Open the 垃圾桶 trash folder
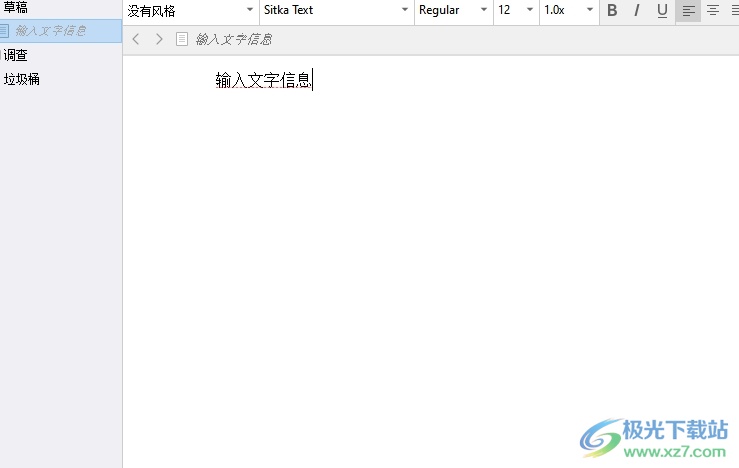Image resolution: width=739 pixels, height=468 pixels. click(x=22, y=79)
